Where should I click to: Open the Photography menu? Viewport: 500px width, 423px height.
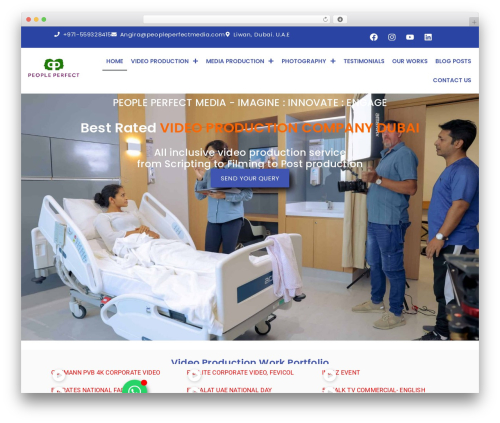(304, 61)
